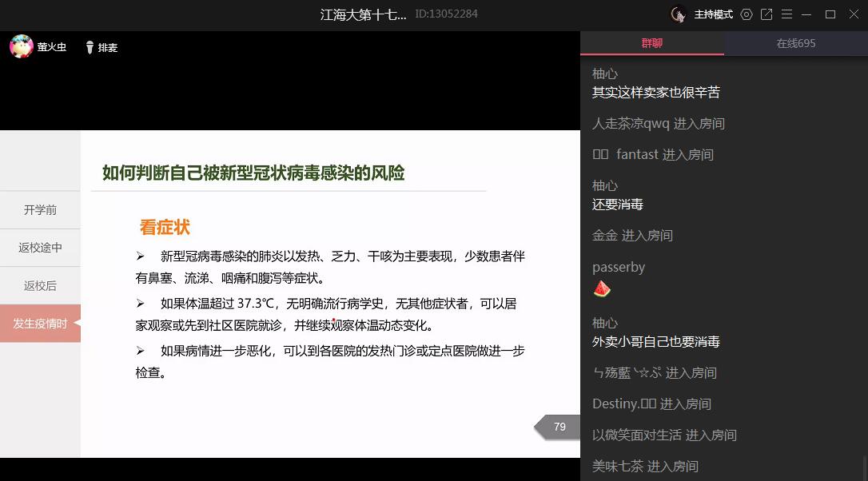The width and height of the screenshot is (868, 481).
Task: Switch to the 在线695 tab
Action: tap(796, 43)
